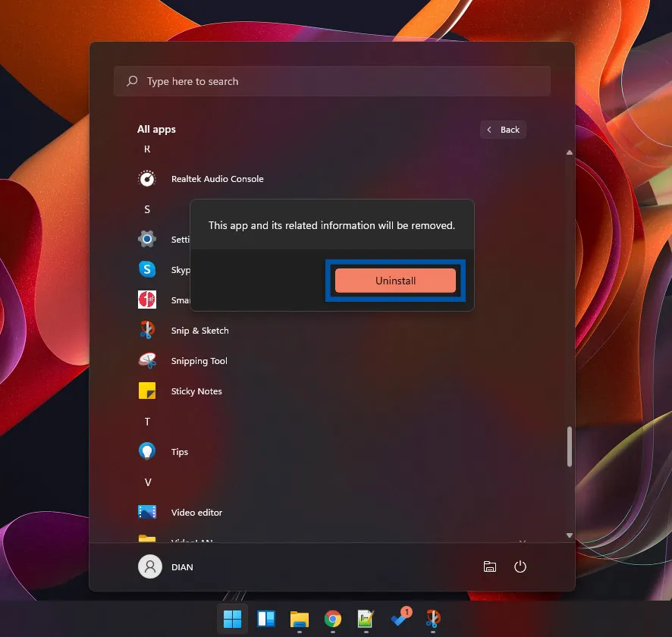672x637 pixels.
Task: Open Snip & Sketch
Action: coord(199,330)
